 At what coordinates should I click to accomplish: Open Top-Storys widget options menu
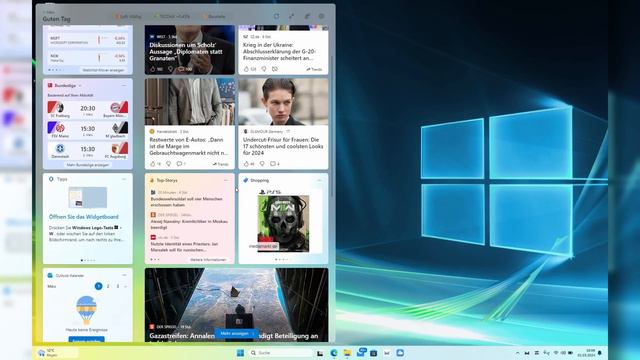pyautogui.click(x=226, y=180)
